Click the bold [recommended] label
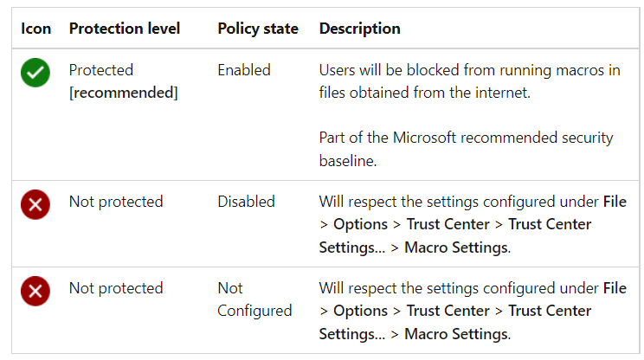 pyautogui.click(x=124, y=92)
